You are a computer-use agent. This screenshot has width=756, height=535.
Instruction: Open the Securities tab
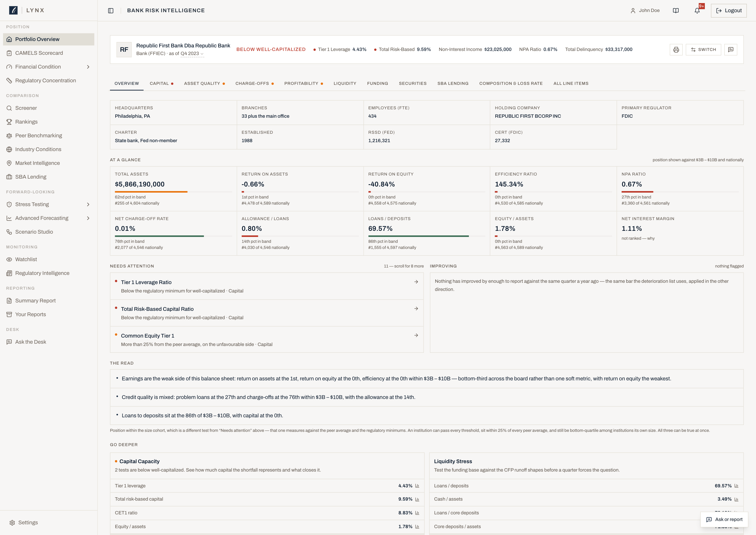413,83
